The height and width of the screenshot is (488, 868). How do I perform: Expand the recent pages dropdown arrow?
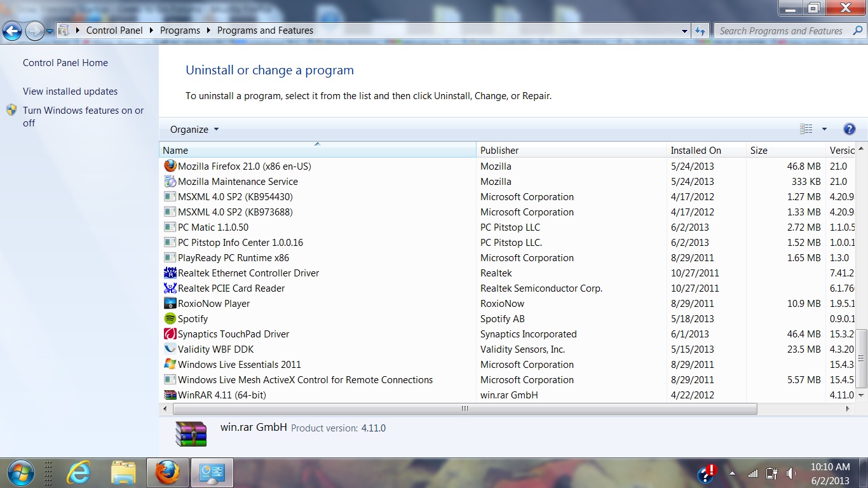pos(50,31)
